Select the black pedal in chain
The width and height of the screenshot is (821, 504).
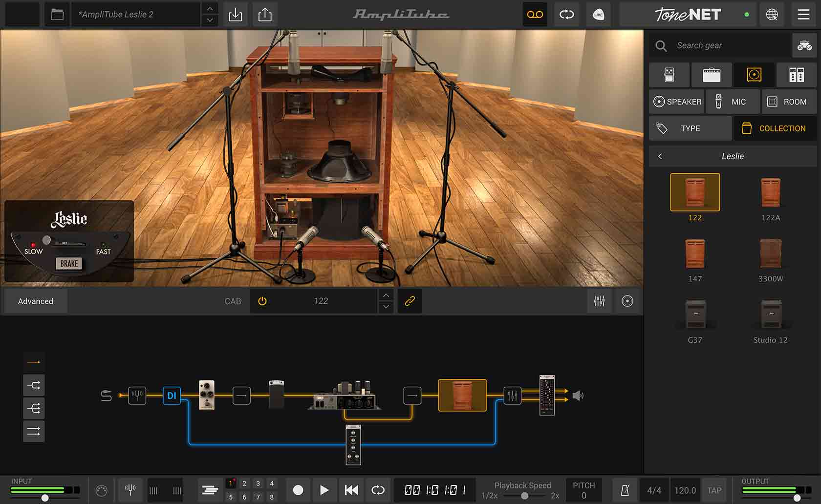coord(277,394)
